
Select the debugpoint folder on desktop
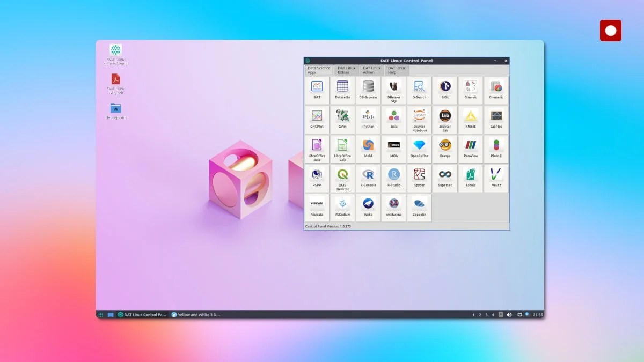116,111
